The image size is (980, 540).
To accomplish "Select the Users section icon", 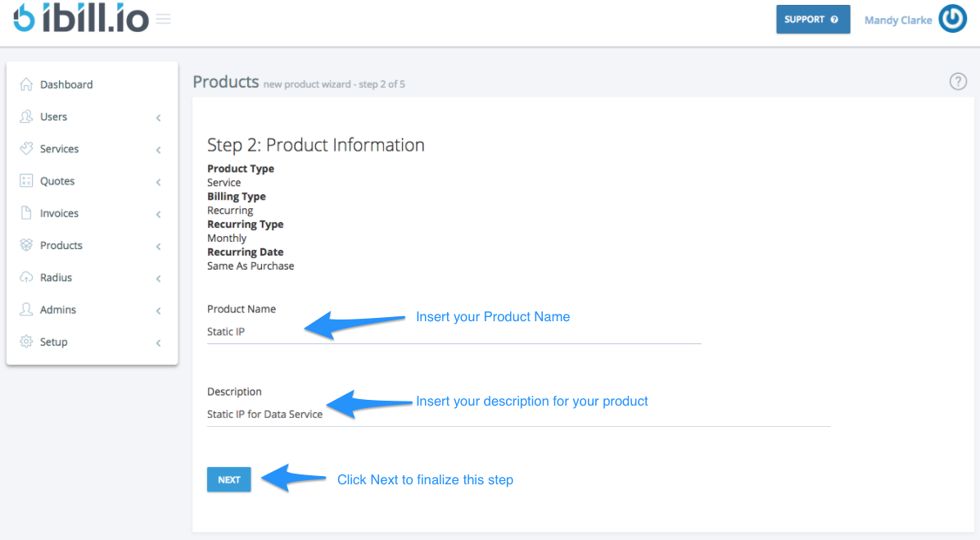I will pyautogui.click(x=27, y=116).
